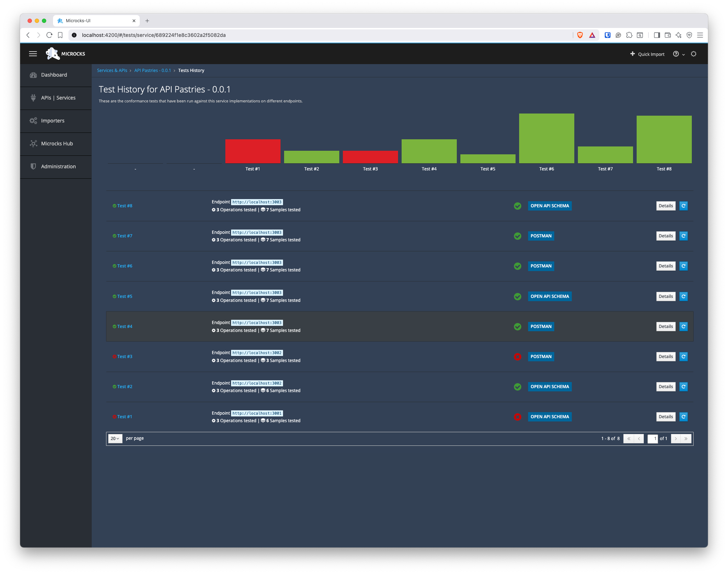Click Quick Import button
The width and height of the screenshot is (728, 574).
point(647,54)
